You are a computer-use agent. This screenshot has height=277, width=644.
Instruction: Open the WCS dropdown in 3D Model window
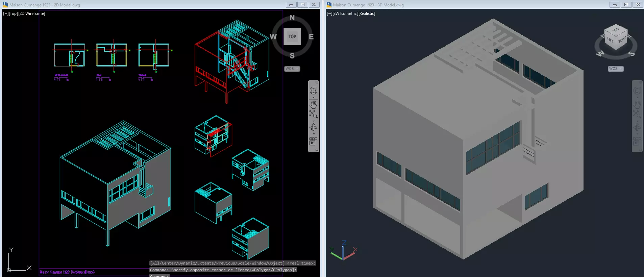616,69
